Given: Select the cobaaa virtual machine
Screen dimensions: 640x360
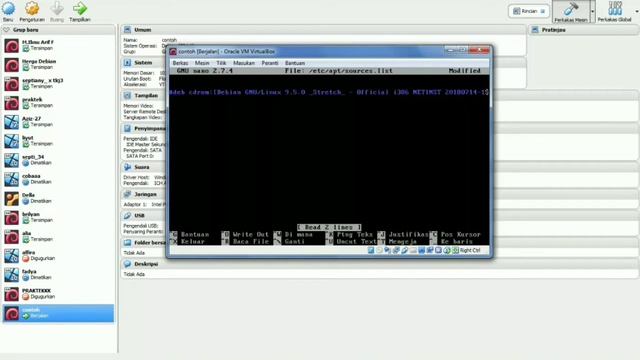Looking at the screenshot, I should click(58, 179).
